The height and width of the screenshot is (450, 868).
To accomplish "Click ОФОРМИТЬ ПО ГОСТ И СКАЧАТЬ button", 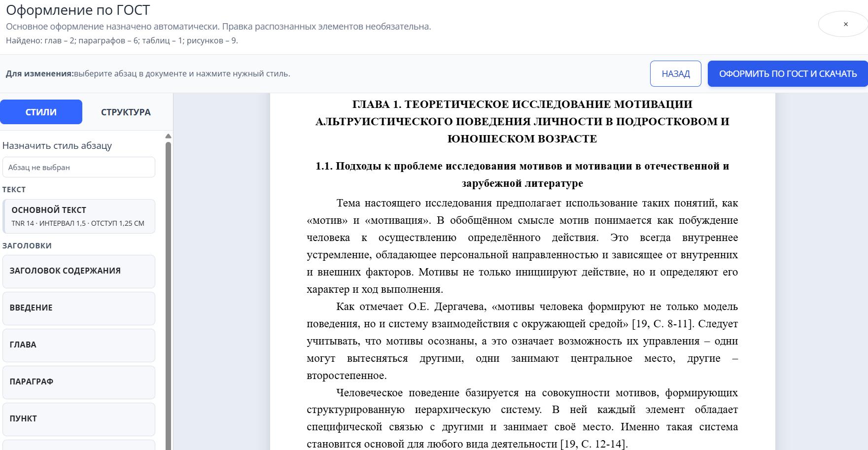I will pyautogui.click(x=788, y=74).
